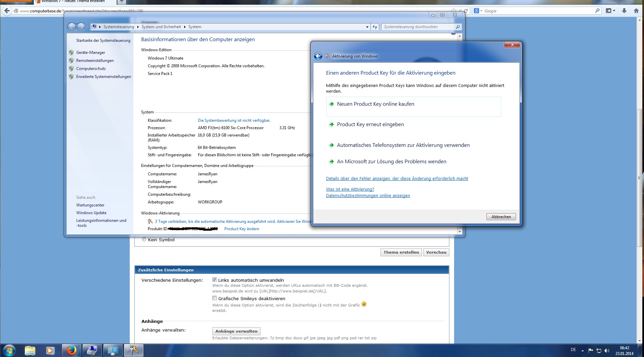Click the Systemsteuerung breadcrumb item
This screenshot has width=644, height=357.
click(x=119, y=27)
